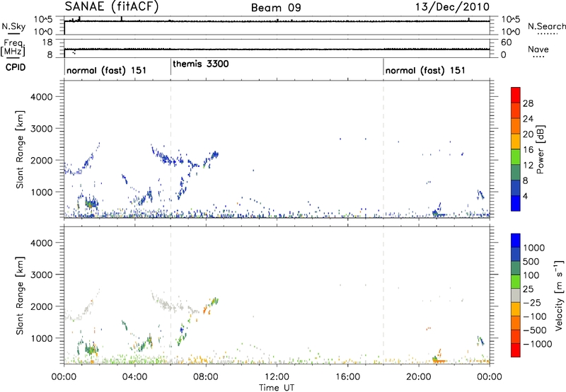Click the 12:00 time axis label
The height and width of the screenshot is (392, 566).
coord(277,377)
